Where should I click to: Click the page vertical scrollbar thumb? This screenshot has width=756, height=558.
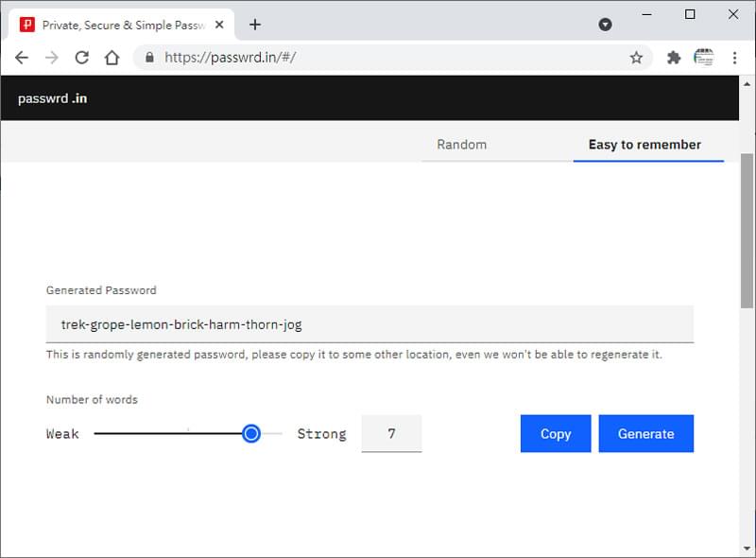[x=747, y=230]
